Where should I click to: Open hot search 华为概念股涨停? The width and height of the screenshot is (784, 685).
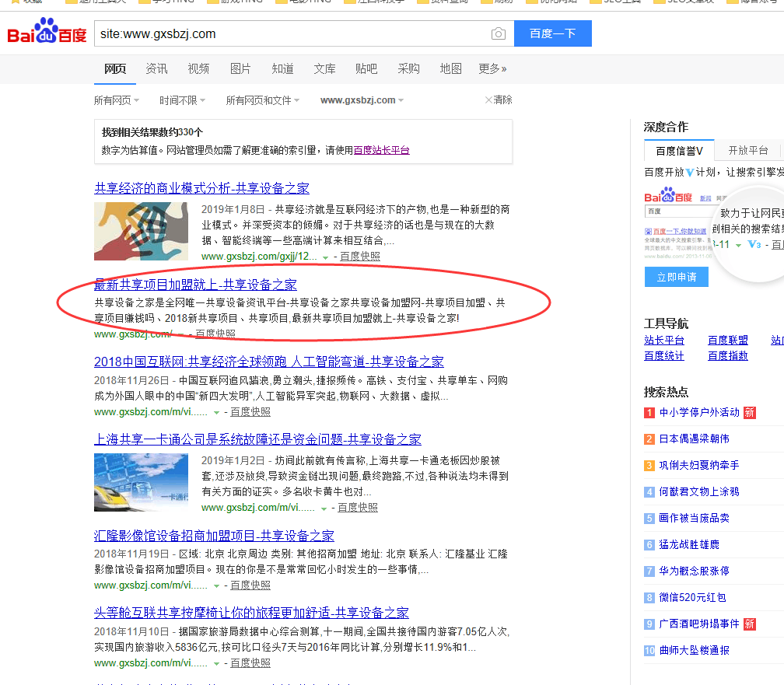694,571
